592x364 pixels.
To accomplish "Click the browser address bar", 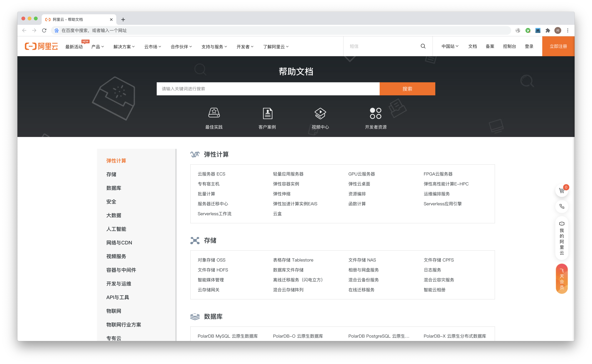I will coord(281,31).
